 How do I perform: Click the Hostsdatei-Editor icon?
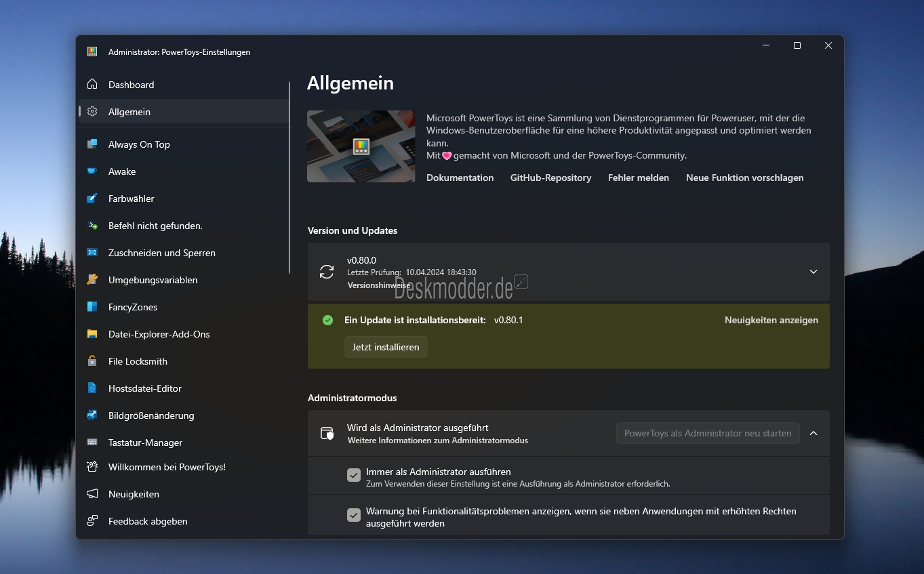92,388
